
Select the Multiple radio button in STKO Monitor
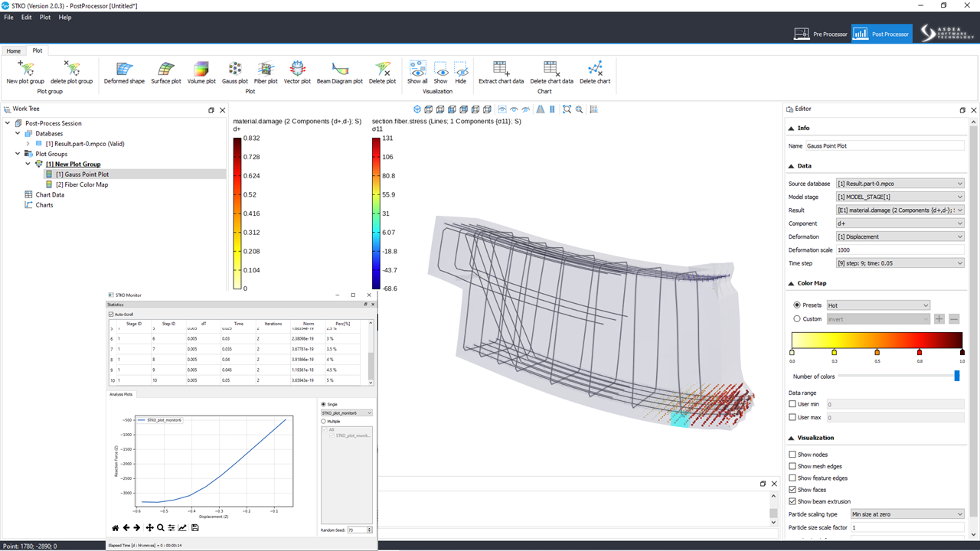(x=324, y=421)
